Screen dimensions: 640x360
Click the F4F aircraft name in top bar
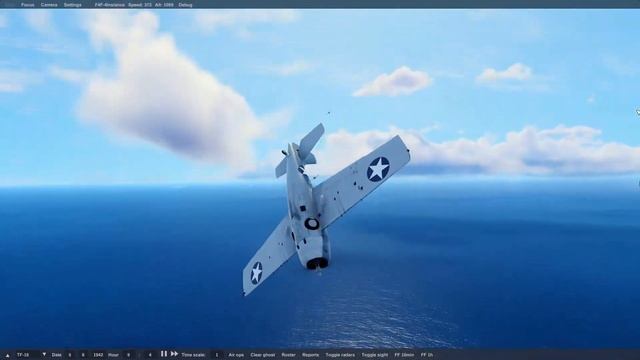coord(110,5)
